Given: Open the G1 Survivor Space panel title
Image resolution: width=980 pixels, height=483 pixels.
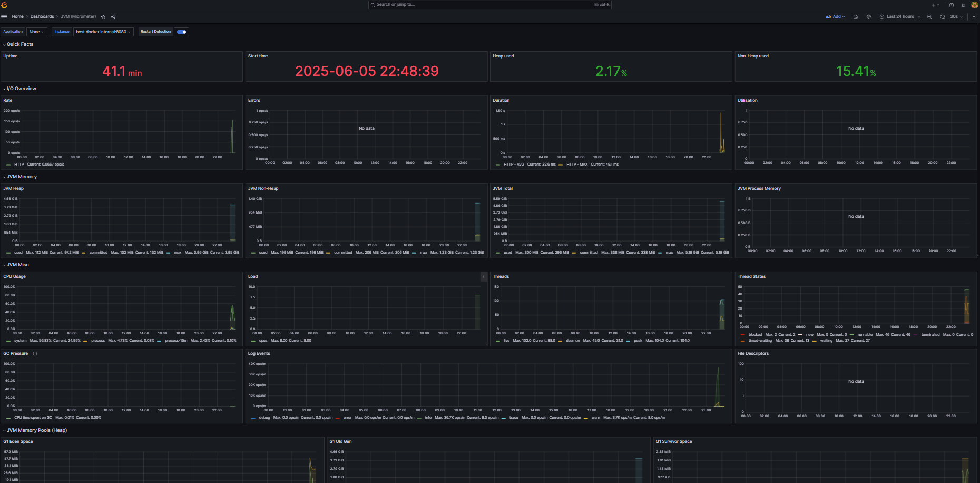Looking at the screenshot, I should 674,442.
